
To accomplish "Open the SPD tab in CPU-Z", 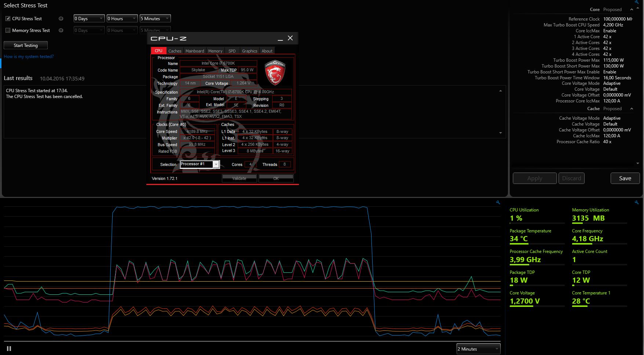I will pyautogui.click(x=232, y=51).
